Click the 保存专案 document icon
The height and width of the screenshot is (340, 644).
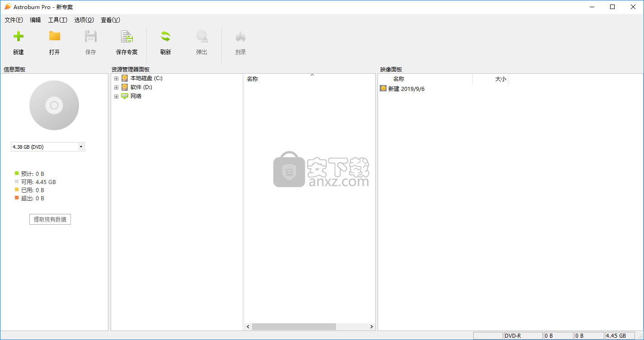point(127,37)
